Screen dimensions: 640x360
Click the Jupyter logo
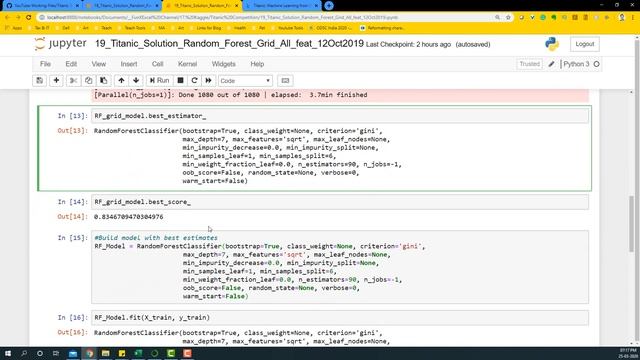coord(60,44)
